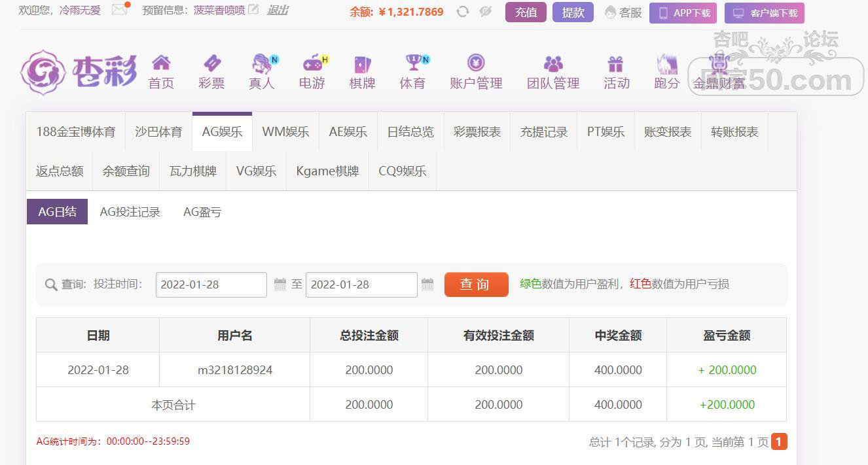Viewport: 868px width, 465px height.
Task: Click the 中奖金额 column header
Action: (618, 336)
